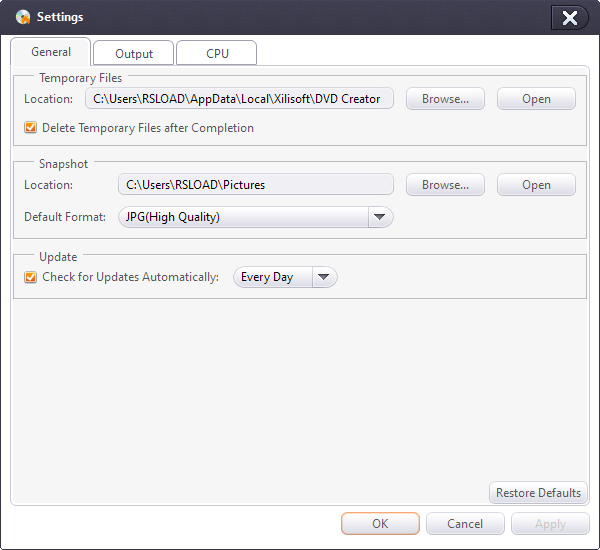Click the Settings title text
This screenshot has width=600, height=550.
click(60, 17)
